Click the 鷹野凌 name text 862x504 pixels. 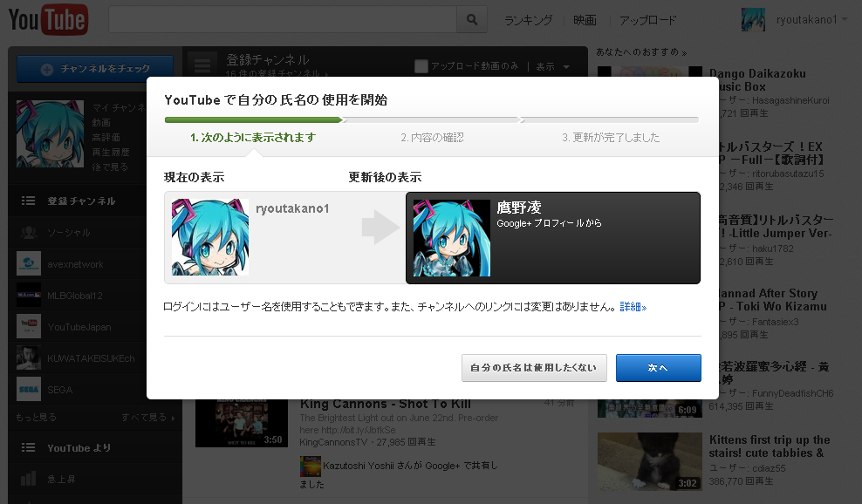click(x=519, y=208)
